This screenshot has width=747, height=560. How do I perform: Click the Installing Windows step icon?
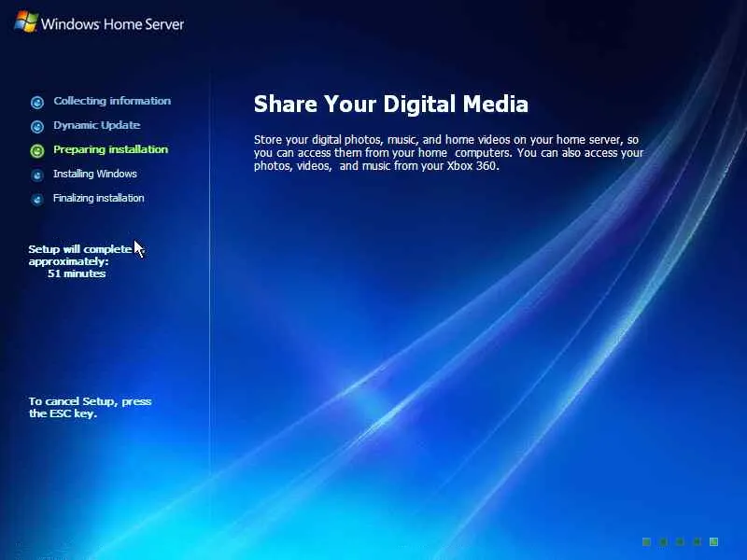(x=37, y=175)
